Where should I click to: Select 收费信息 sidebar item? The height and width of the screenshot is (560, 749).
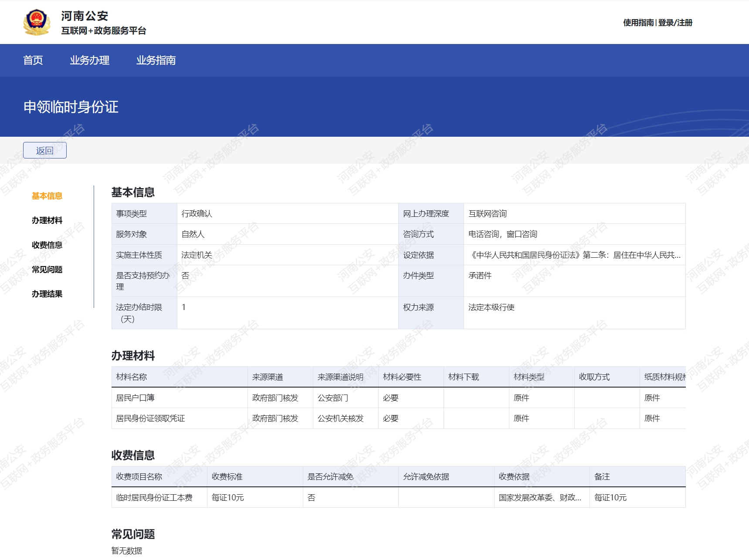click(47, 245)
